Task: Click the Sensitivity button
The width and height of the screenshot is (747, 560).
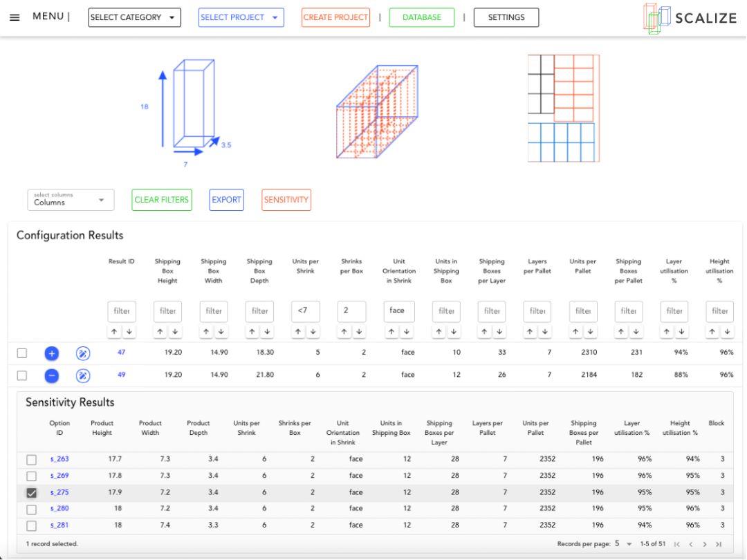Action: tap(286, 200)
